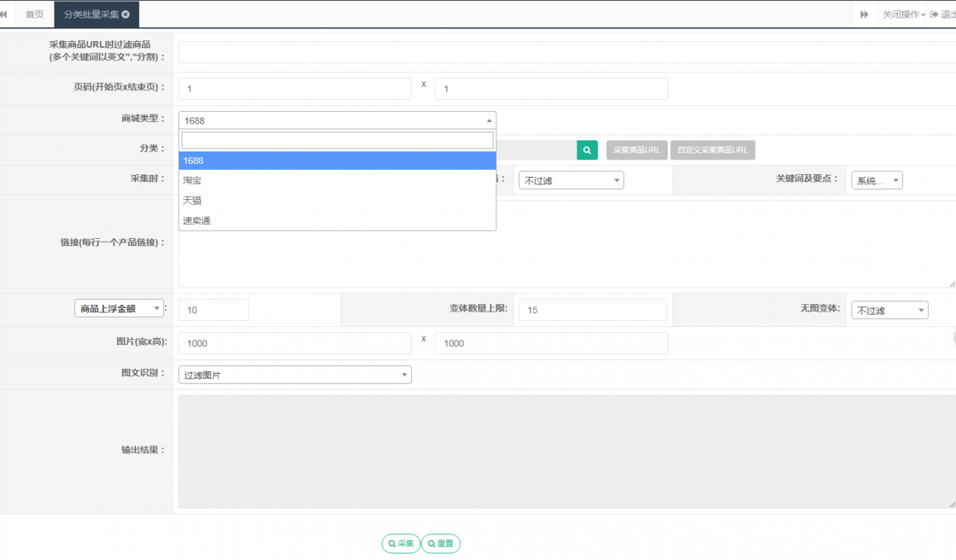Collapse the 商城类型 dropdown showing 1688

pyautogui.click(x=338, y=121)
